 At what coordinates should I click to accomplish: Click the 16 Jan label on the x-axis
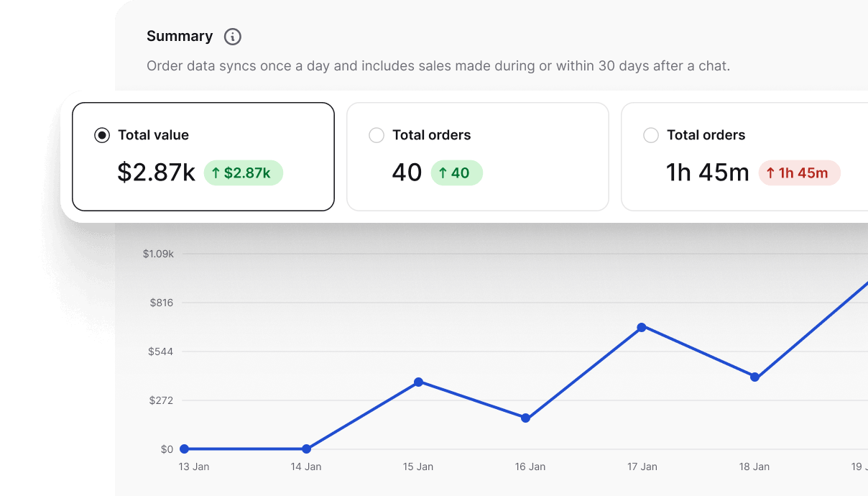530,466
